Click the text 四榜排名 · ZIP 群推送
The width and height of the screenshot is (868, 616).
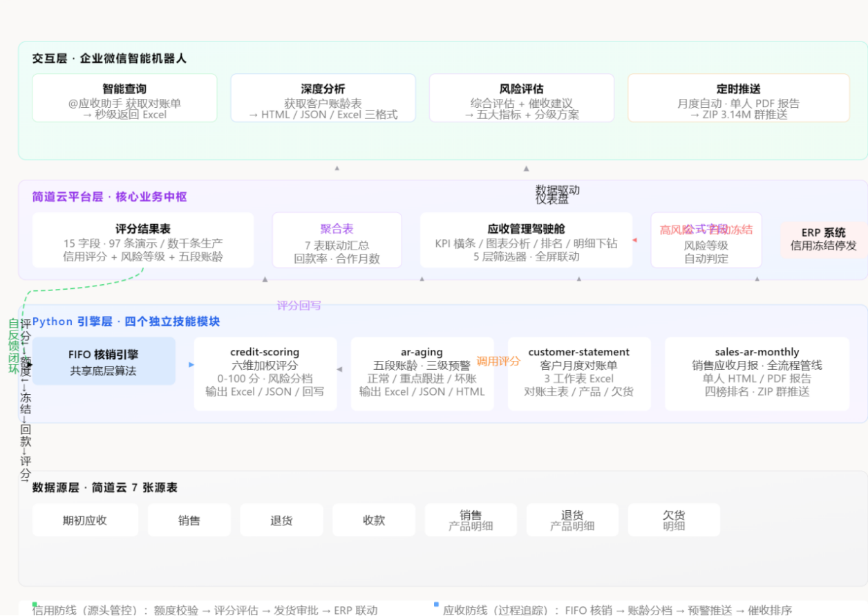pyautogui.click(x=757, y=391)
